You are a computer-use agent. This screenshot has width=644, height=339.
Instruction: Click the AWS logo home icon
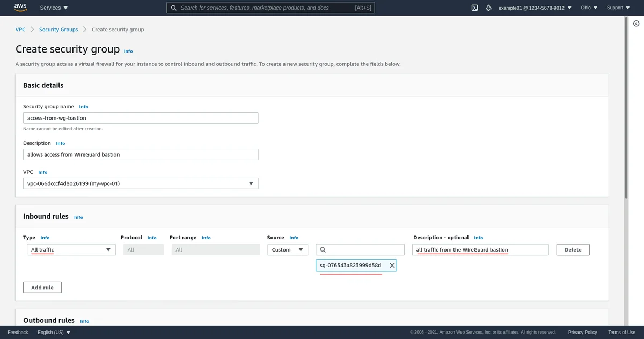20,8
